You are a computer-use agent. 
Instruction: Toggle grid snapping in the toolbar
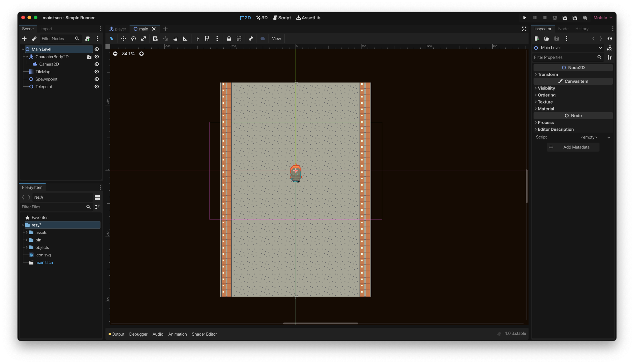(207, 39)
